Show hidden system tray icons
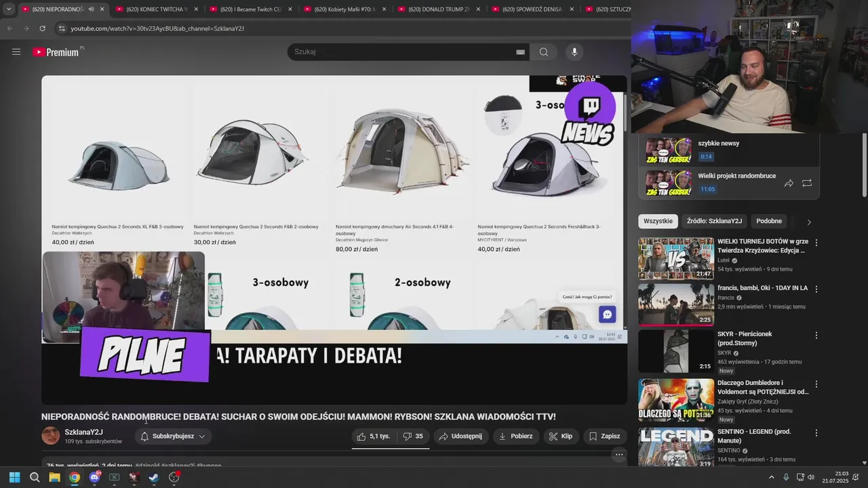The width and height of the screenshot is (868, 488). pyautogui.click(x=771, y=477)
